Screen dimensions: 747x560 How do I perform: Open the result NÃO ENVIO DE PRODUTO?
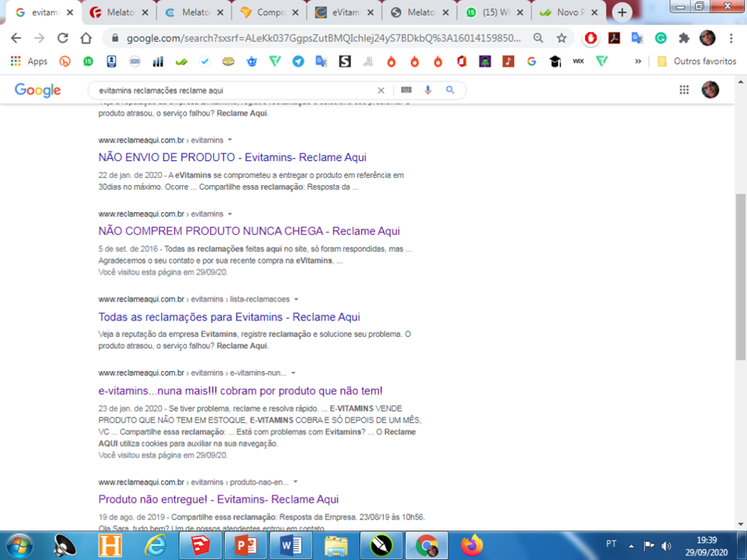tap(233, 157)
